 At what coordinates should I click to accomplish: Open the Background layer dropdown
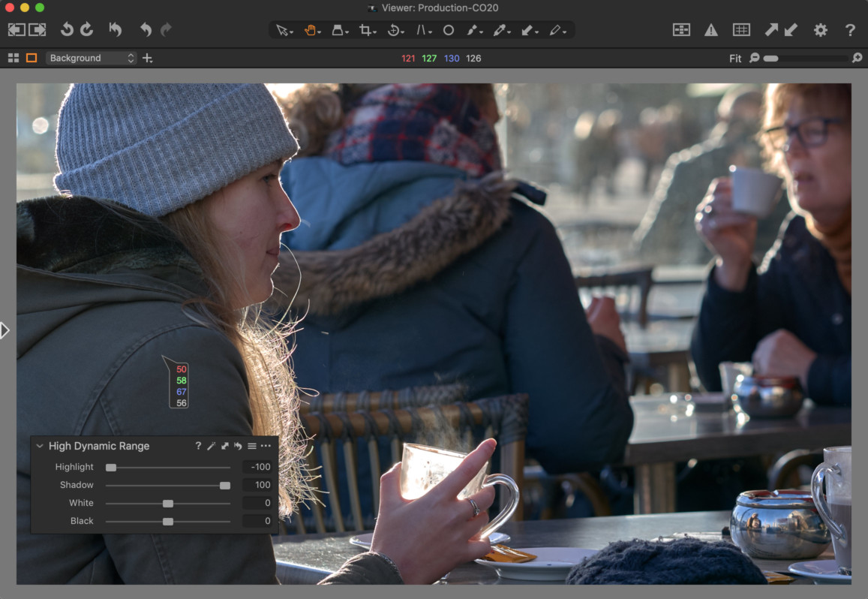point(90,57)
